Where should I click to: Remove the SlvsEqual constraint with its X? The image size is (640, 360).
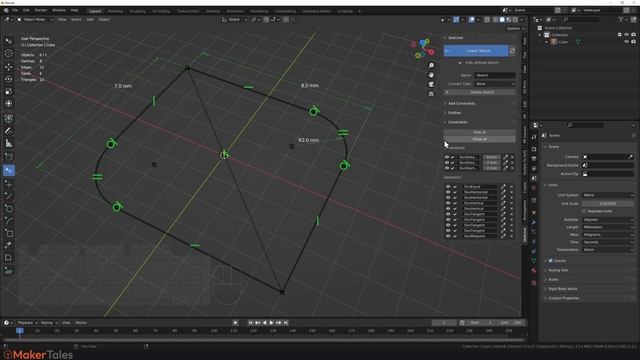(x=512, y=187)
